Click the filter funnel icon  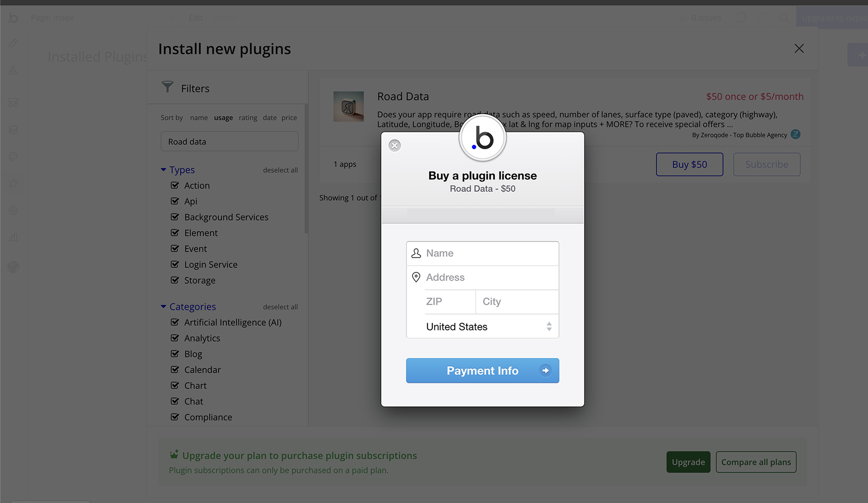point(167,87)
